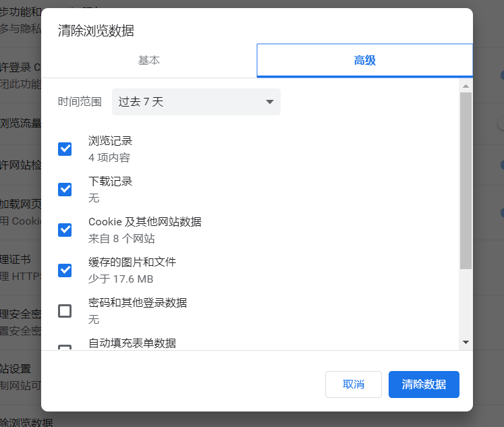504x427 pixels.
Task: Click the 密码和其他登录数据 label text
Action: click(x=138, y=303)
